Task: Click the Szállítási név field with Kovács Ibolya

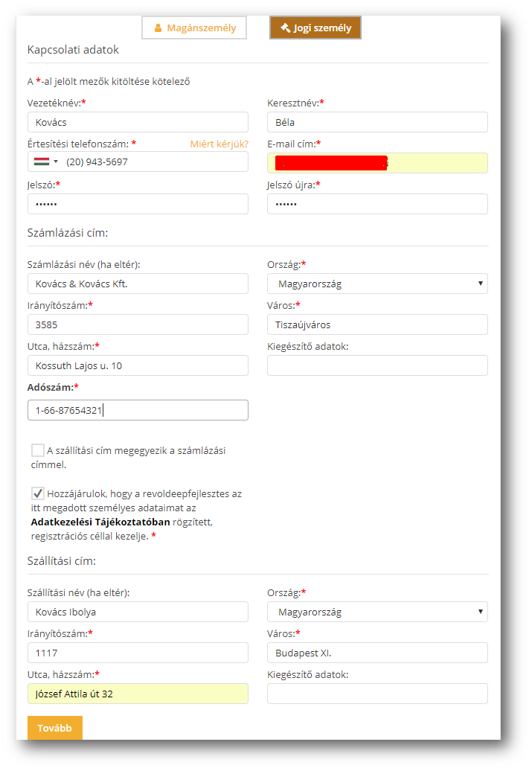Action: [138, 612]
